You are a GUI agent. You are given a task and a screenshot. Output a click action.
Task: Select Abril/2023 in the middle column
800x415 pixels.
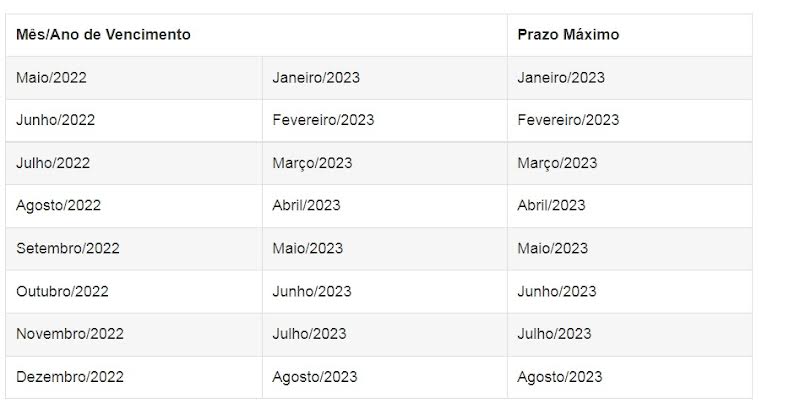click(x=306, y=205)
